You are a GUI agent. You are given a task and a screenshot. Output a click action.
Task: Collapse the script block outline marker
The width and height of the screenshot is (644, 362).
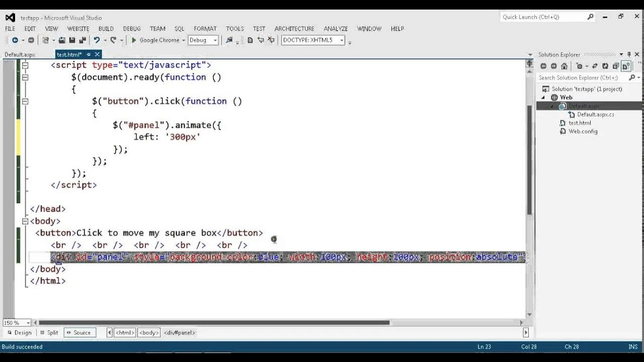tap(25, 65)
